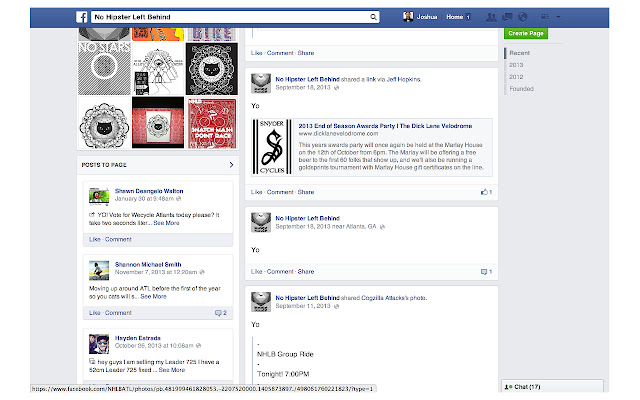Open the privacy shortcuts icon
Viewport: 640px width, 400px height.
coord(544,17)
